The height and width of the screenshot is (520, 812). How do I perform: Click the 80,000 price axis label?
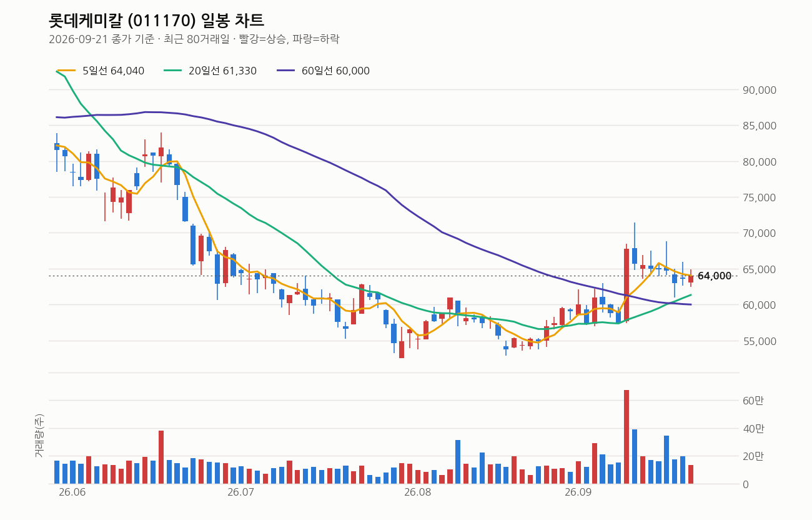coord(759,162)
